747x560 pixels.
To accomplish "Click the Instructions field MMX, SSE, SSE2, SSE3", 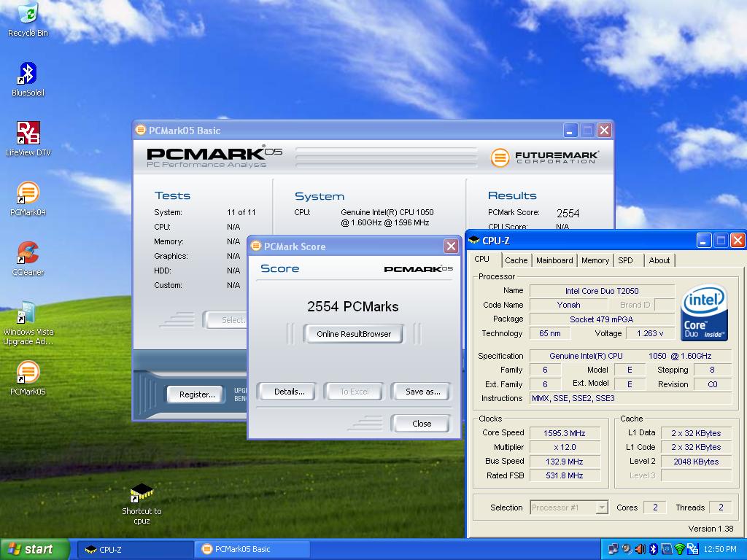I will pos(631,398).
